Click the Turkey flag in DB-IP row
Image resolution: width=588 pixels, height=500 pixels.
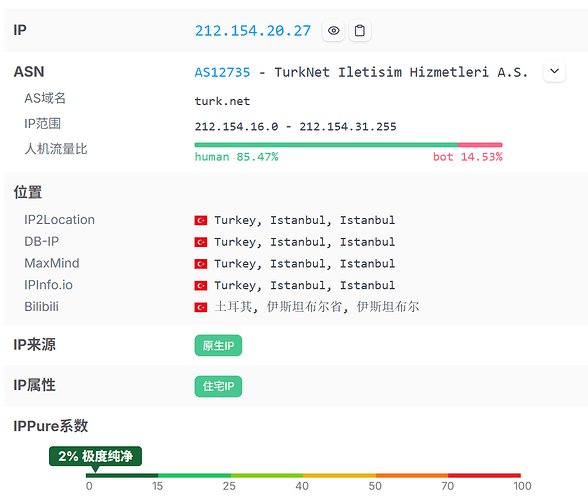coord(201,242)
